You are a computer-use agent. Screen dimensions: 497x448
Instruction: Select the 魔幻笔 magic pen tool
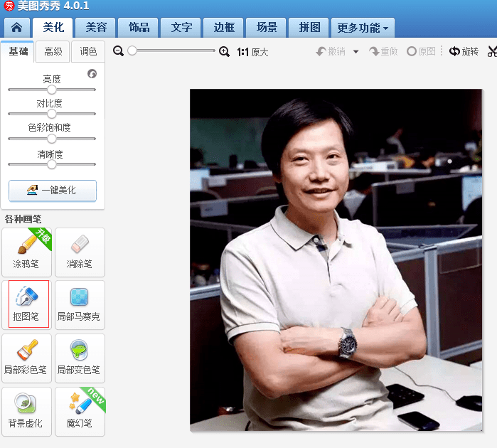point(80,411)
